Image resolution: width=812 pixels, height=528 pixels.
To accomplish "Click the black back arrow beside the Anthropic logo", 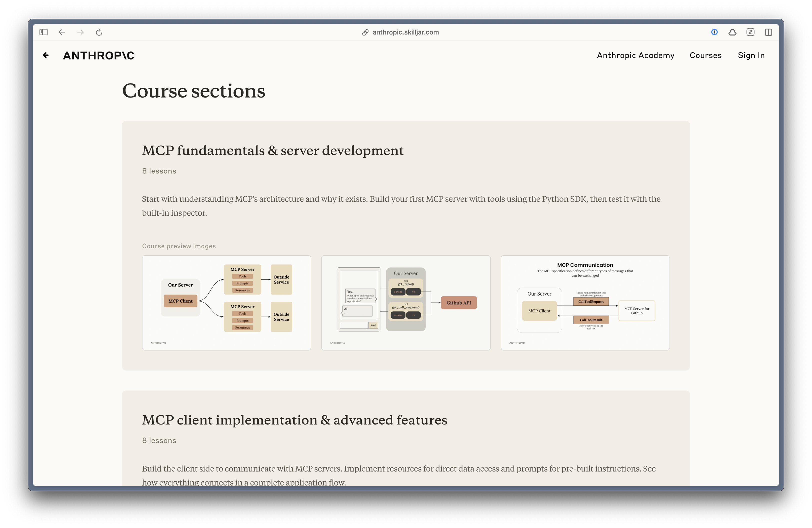I will tap(46, 55).
